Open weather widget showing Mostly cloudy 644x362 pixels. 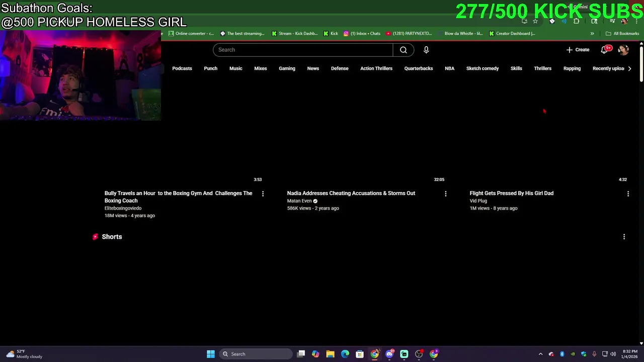click(24, 354)
